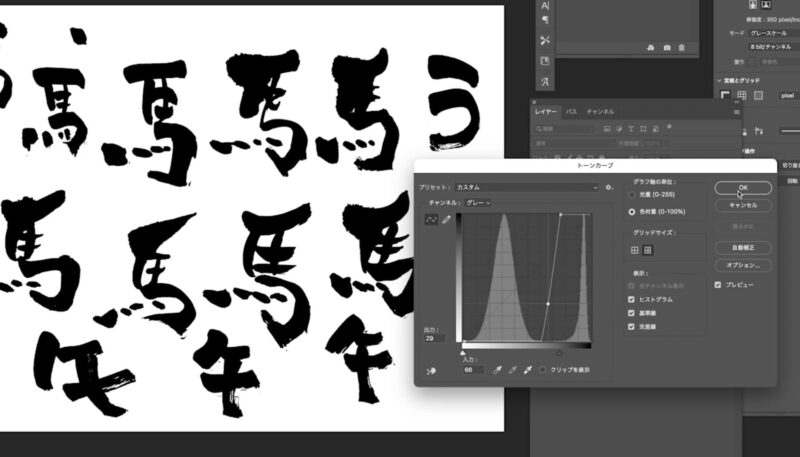Pick the white point eyedropper
Screen dimensions: 800x457
528,370
